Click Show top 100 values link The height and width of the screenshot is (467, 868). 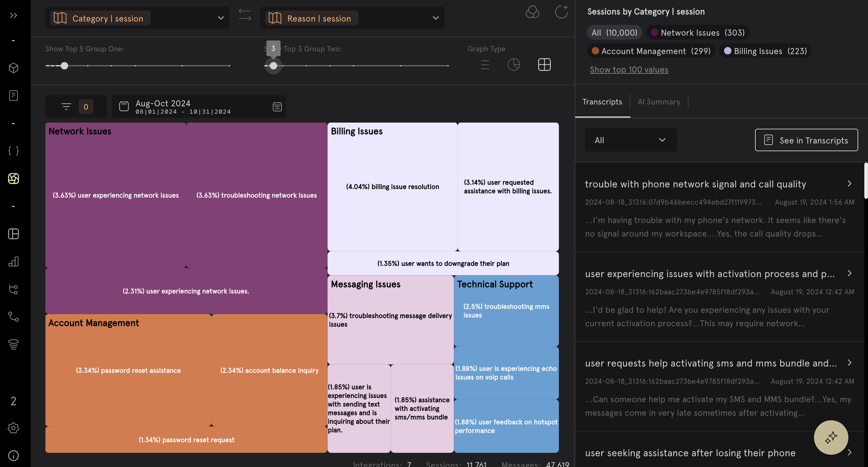point(629,69)
